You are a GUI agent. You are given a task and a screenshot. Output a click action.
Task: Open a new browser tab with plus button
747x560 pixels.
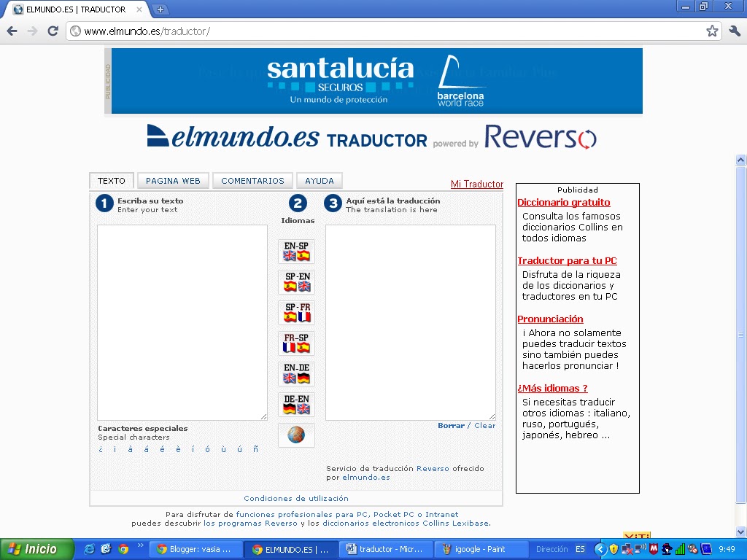160,9
